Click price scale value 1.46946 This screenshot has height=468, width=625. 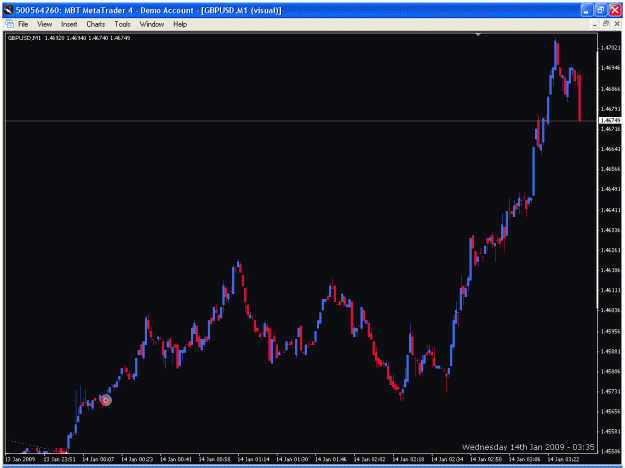pos(610,68)
